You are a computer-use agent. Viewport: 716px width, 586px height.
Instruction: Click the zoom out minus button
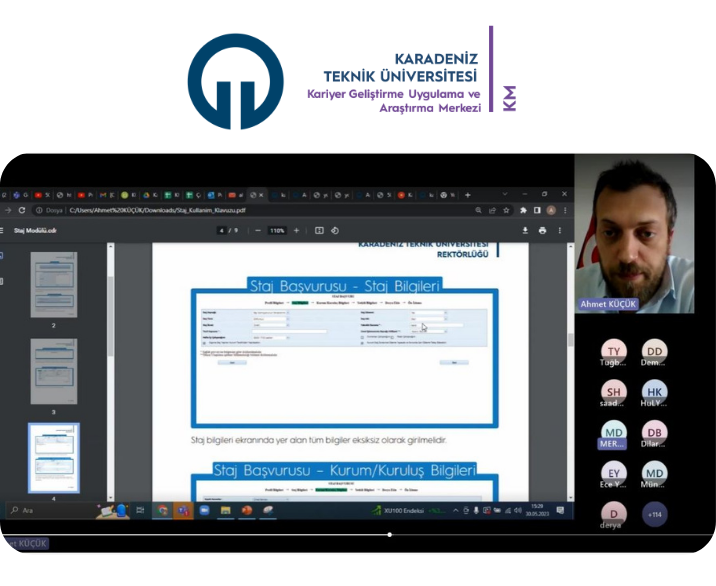(257, 230)
